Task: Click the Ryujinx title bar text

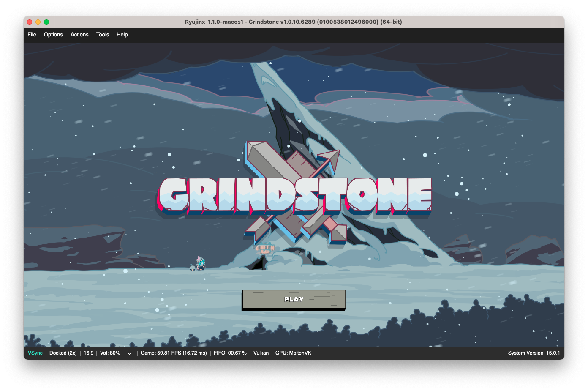Action: click(294, 22)
